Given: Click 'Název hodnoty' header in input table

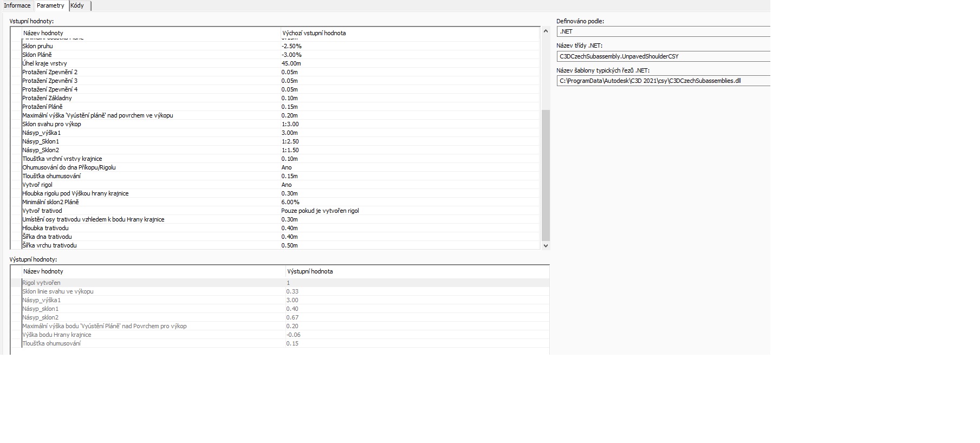Looking at the screenshot, I should tap(43, 33).
